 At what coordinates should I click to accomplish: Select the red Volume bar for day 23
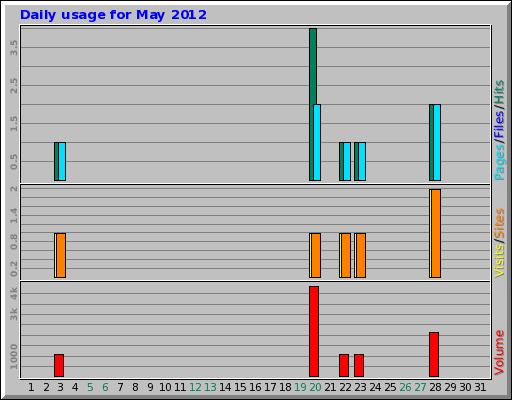click(x=359, y=366)
